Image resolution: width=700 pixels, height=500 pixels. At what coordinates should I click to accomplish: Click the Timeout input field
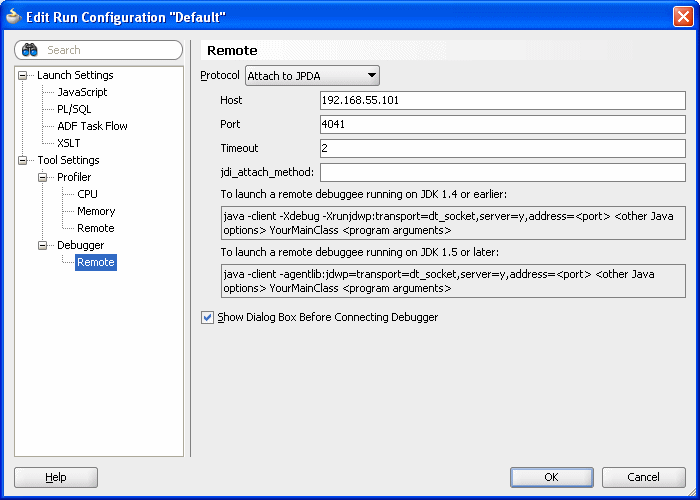point(503,148)
